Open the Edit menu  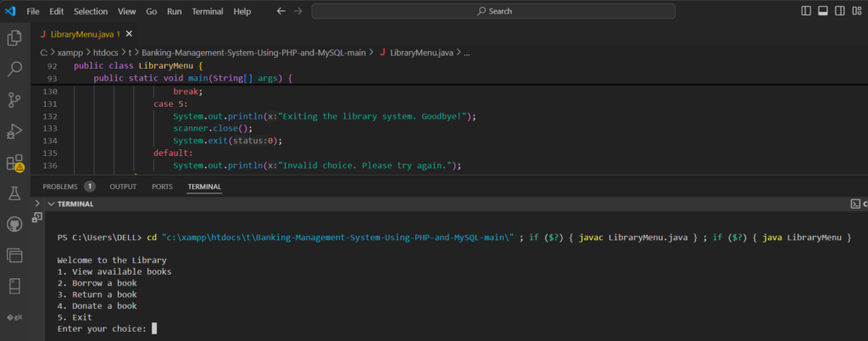click(56, 11)
